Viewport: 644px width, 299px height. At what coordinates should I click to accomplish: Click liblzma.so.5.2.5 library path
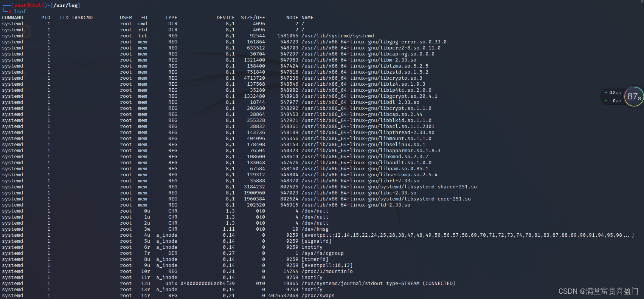point(365,66)
